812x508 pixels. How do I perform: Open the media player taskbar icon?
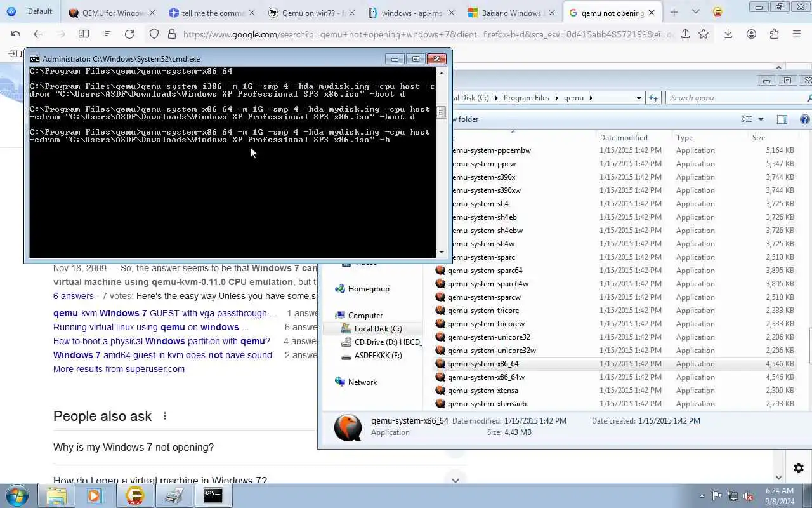(x=95, y=495)
